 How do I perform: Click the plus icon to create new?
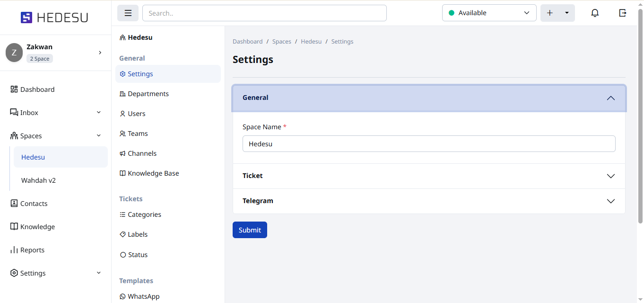coord(549,13)
